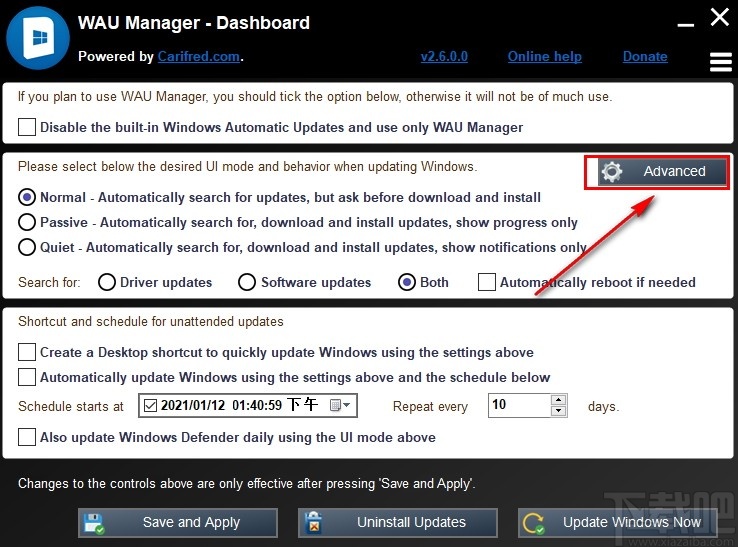Enable Automatically update Windows on schedule checkbox
Screen dimensions: 738x547
[27, 377]
